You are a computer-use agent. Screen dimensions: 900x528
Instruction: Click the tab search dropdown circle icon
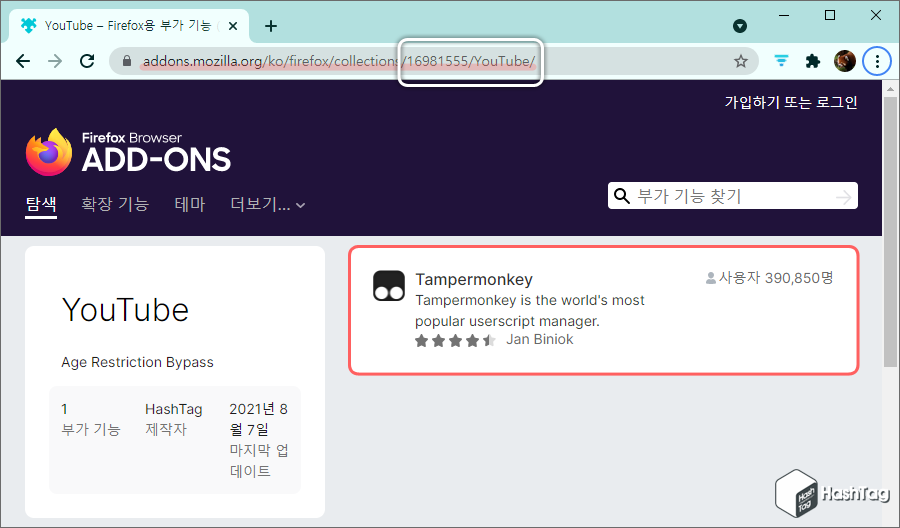tap(740, 26)
